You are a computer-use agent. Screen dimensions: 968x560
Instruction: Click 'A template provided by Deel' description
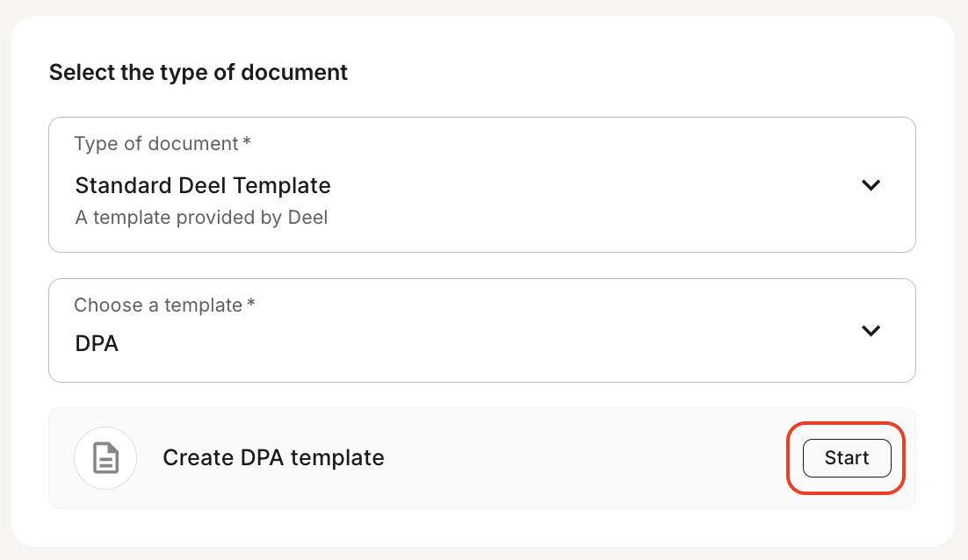[x=201, y=218]
